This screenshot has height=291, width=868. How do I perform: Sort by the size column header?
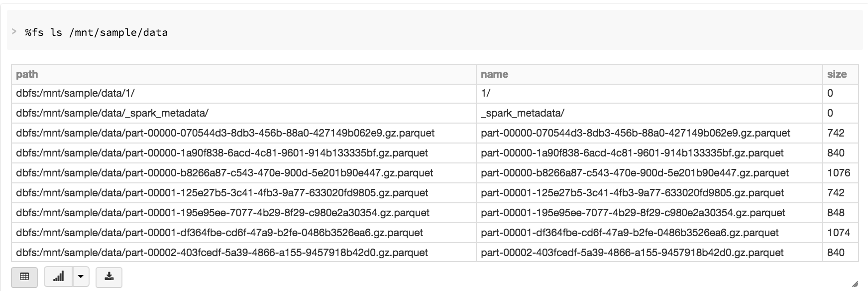click(837, 74)
